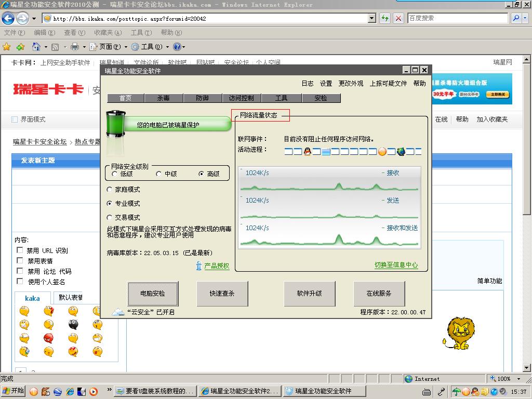Check 使用个人签名 checkbox
532x399 pixels.
coord(20,281)
